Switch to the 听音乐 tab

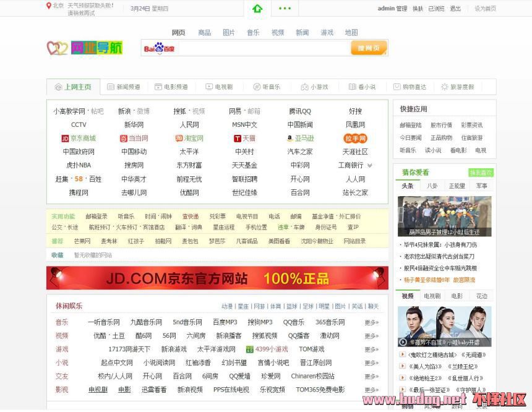click(x=267, y=87)
